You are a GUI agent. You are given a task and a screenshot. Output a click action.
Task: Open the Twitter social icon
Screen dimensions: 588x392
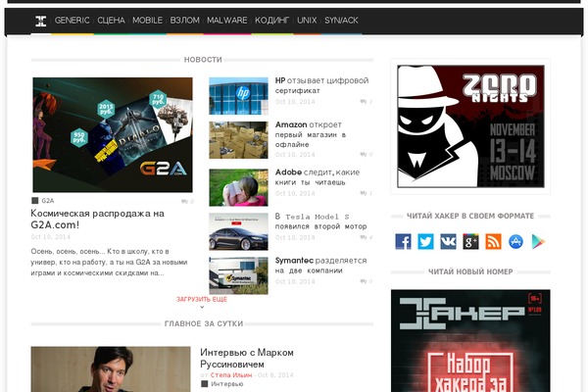425,242
